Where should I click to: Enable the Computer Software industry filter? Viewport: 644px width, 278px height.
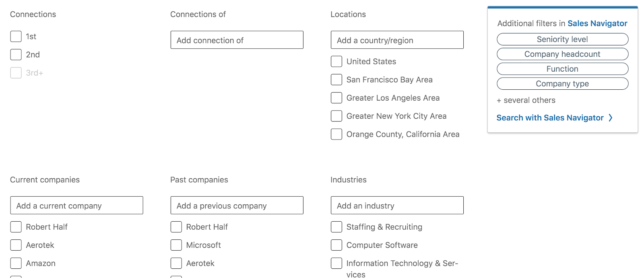click(x=336, y=245)
